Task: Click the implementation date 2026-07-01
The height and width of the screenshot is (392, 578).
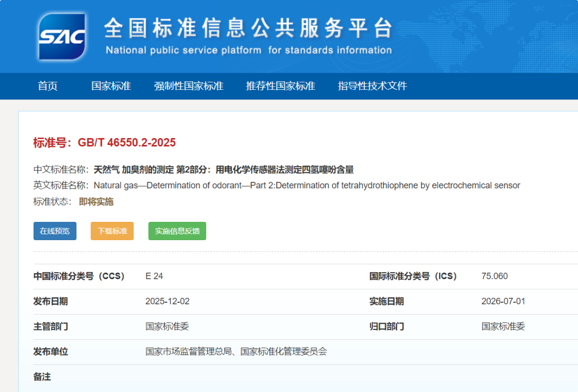Action: click(503, 302)
